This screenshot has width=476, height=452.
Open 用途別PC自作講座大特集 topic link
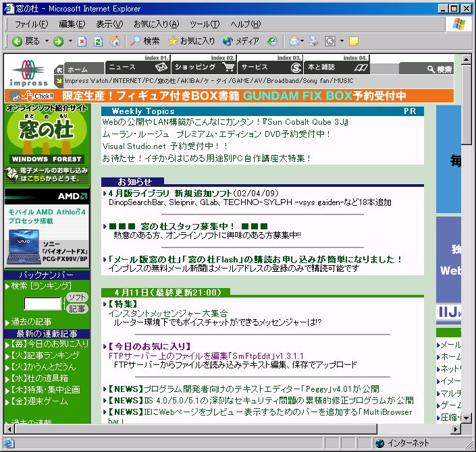(x=207, y=159)
